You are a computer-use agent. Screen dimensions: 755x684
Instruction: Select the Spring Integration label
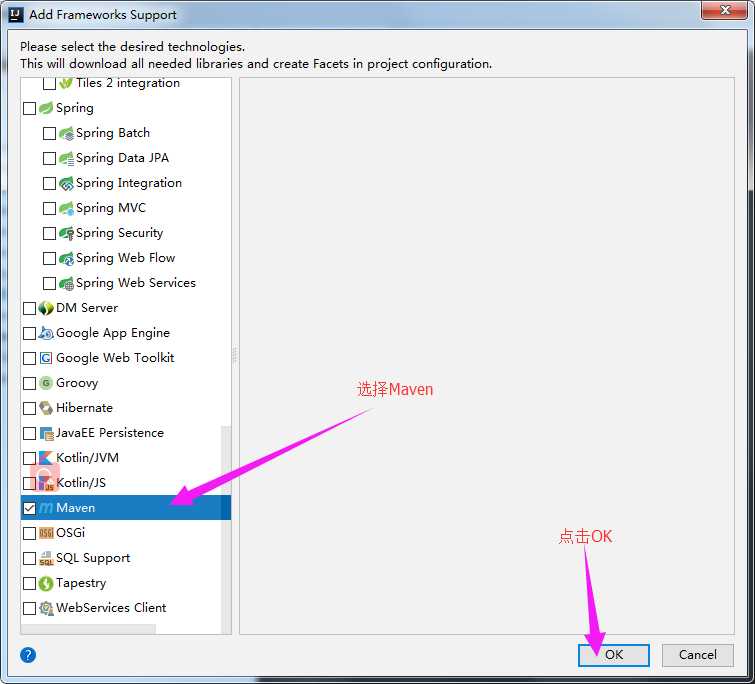129,183
